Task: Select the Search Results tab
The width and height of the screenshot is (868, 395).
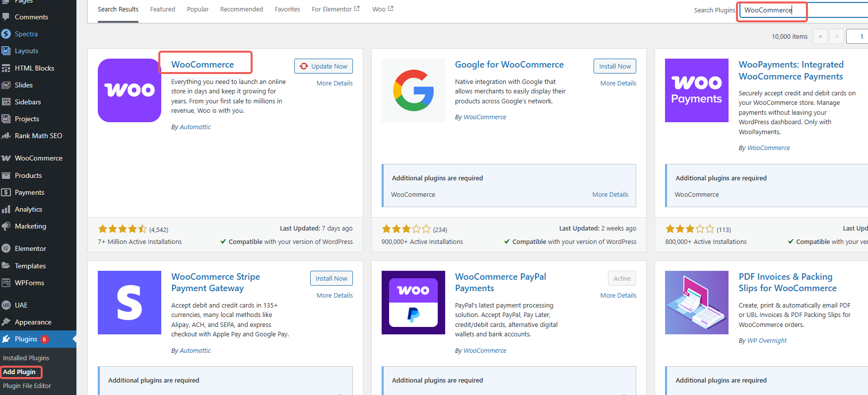Action: 118,9
